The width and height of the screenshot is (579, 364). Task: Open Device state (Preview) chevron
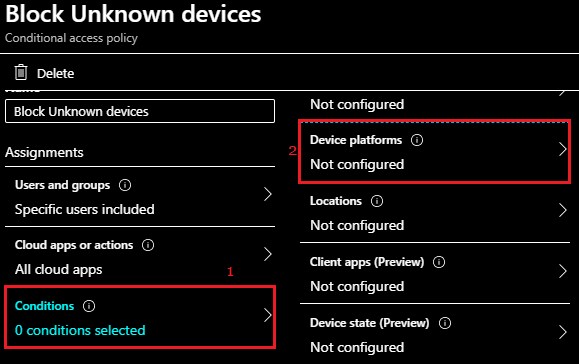tap(562, 332)
